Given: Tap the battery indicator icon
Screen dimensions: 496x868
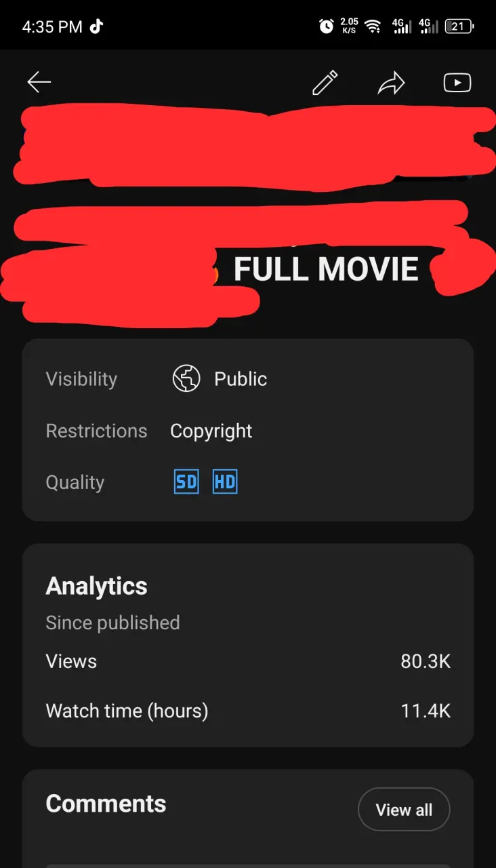Looking at the screenshot, I should click(x=459, y=26).
